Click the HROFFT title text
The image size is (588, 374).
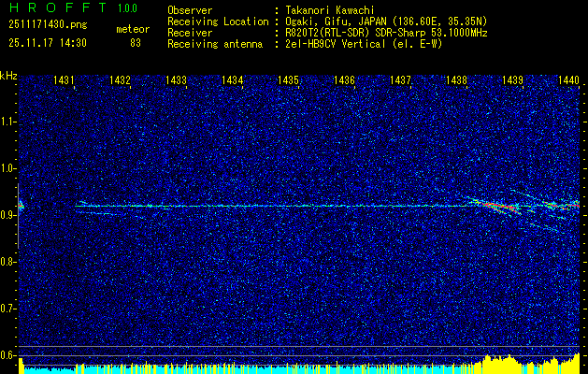pyautogui.click(x=59, y=7)
